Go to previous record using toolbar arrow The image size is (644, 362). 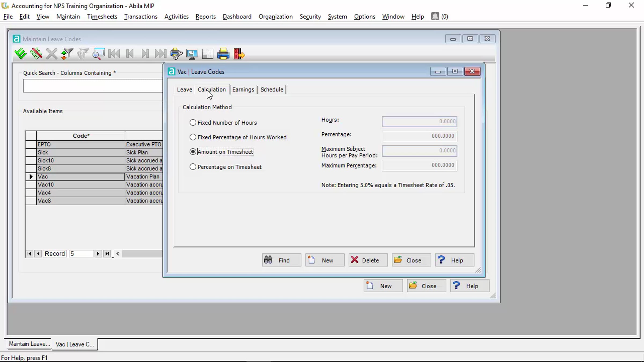(x=130, y=54)
